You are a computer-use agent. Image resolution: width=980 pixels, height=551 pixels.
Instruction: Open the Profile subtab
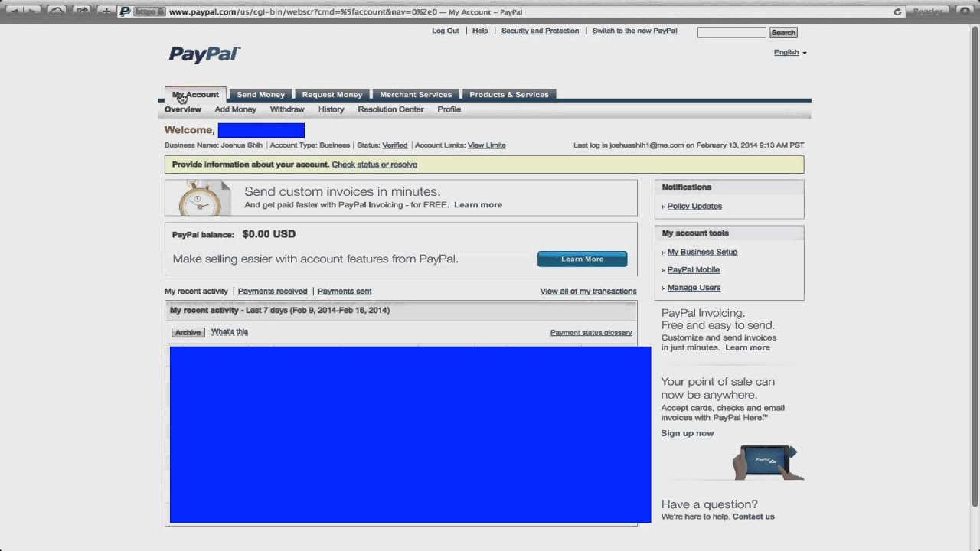[449, 109]
